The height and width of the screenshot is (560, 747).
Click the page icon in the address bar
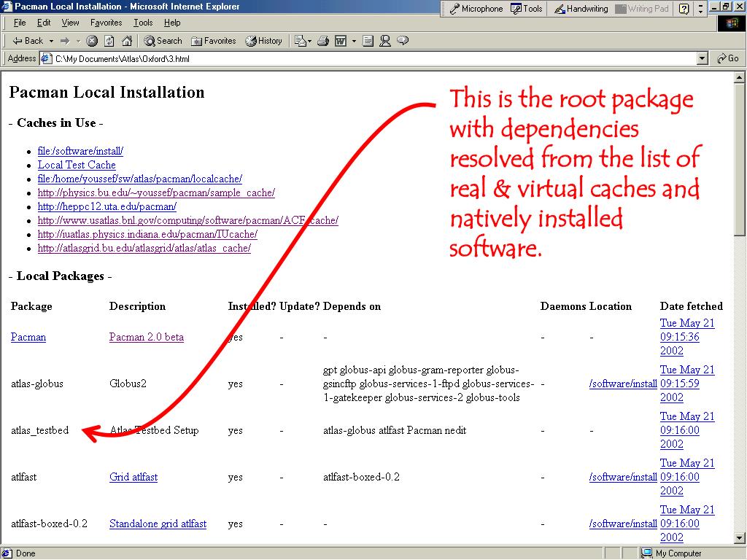point(46,58)
